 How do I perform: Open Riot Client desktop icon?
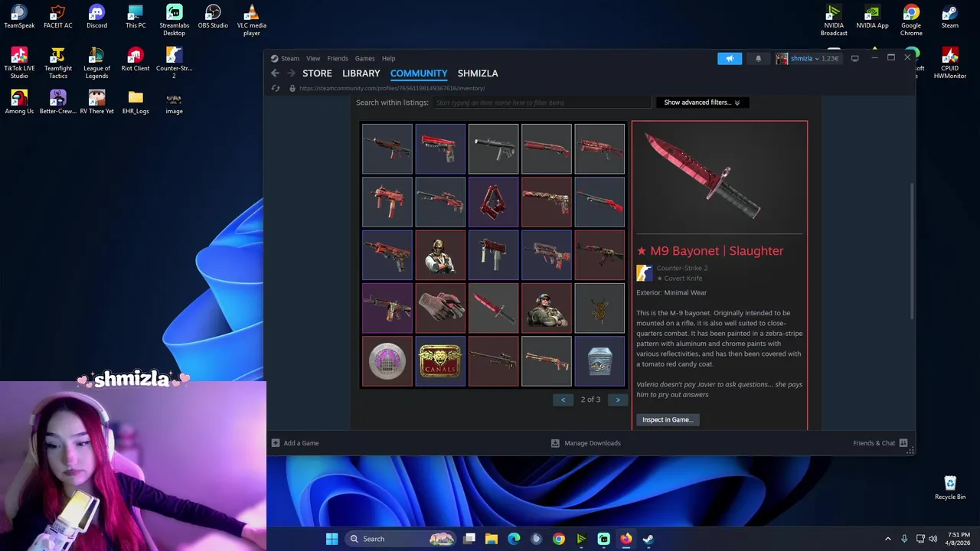(136, 60)
